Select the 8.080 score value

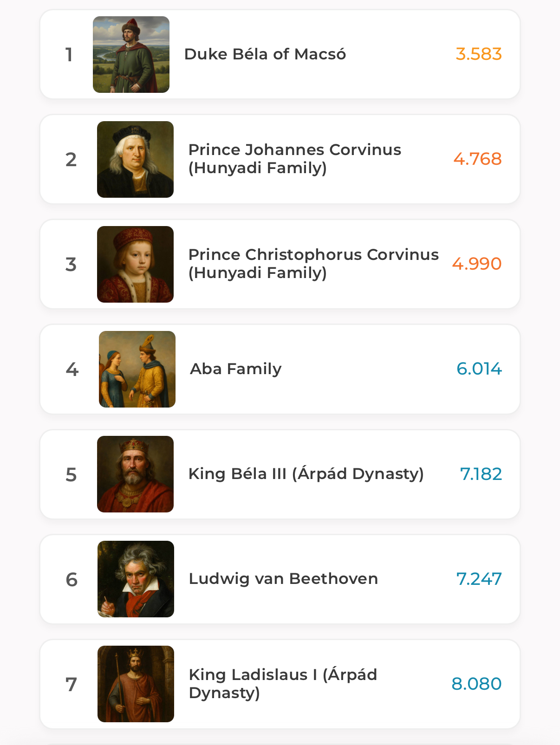click(476, 684)
